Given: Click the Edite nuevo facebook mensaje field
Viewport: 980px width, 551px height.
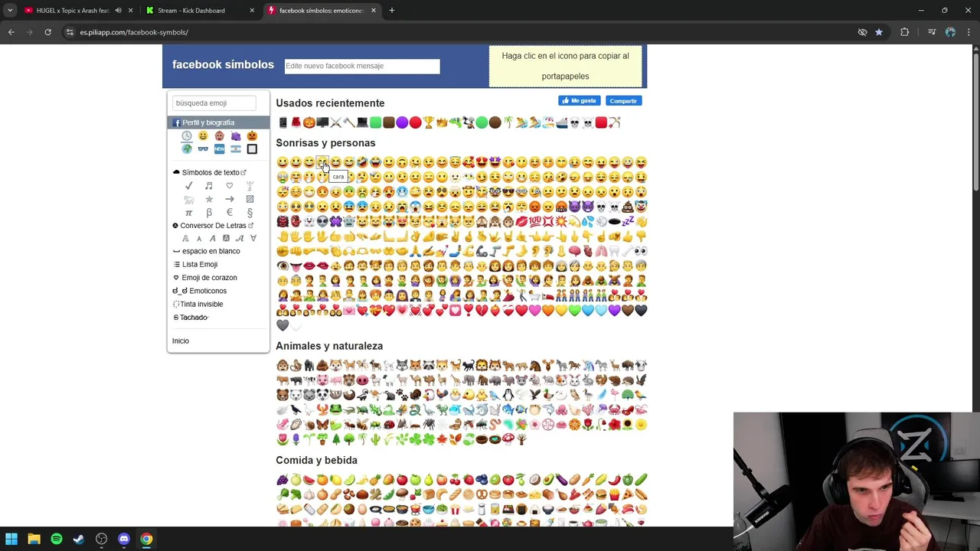Looking at the screenshot, I should (362, 66).
